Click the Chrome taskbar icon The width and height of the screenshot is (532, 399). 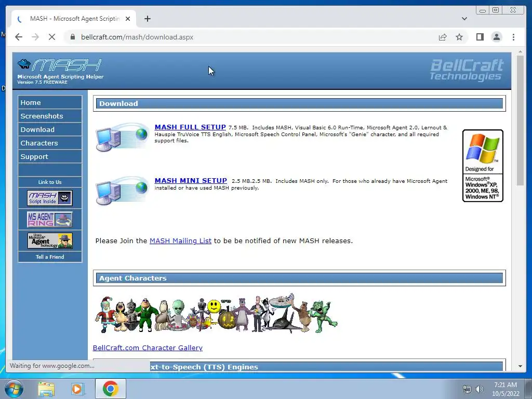pos(110,389)
